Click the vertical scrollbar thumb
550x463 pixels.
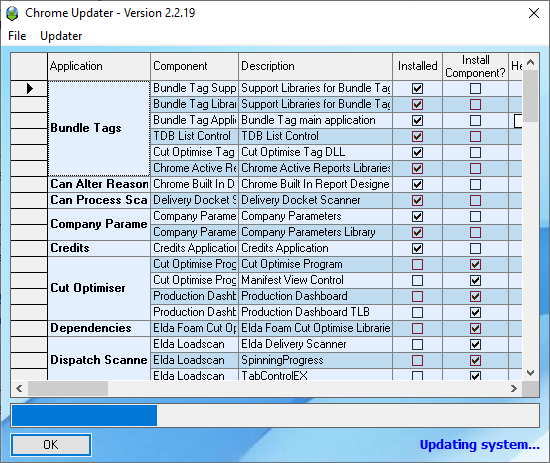(530, 96)
